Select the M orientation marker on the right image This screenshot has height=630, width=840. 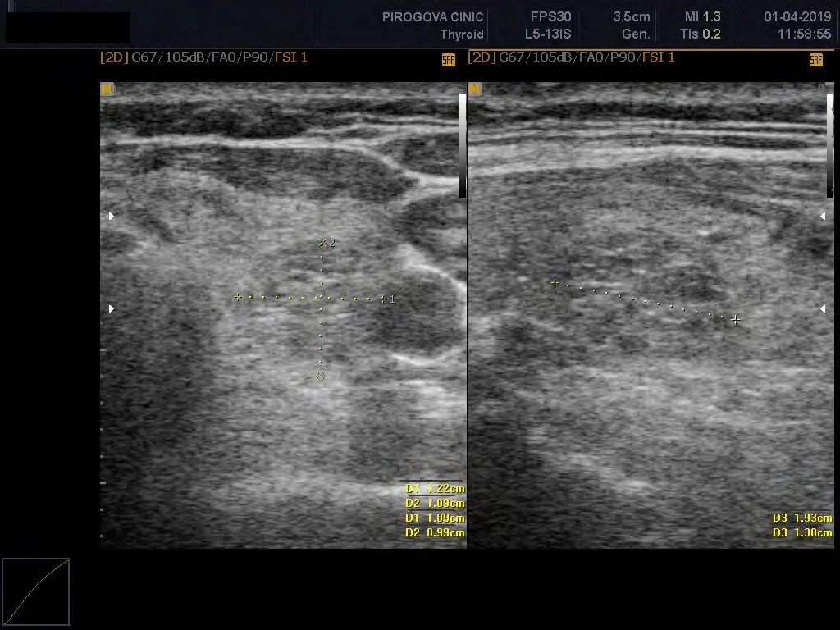point(474,89)
